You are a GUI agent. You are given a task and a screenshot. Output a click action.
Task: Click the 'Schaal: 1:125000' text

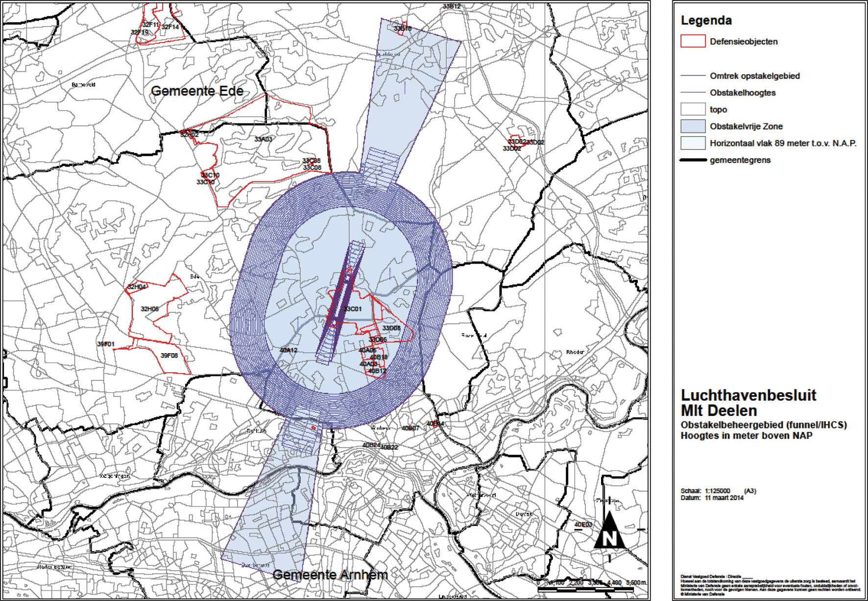[705, 491]
